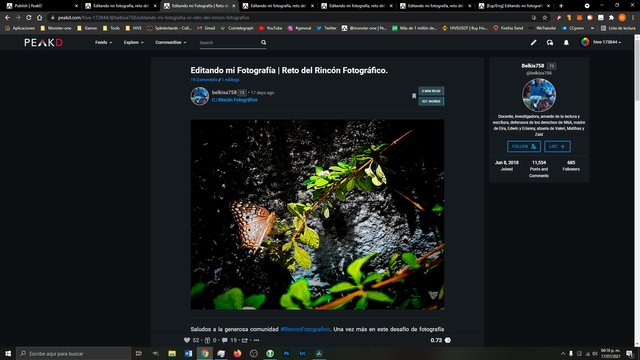This screenshot has width=640, height=360.
Task: Open new browser tab with plus icon
Action: (561, 6)
